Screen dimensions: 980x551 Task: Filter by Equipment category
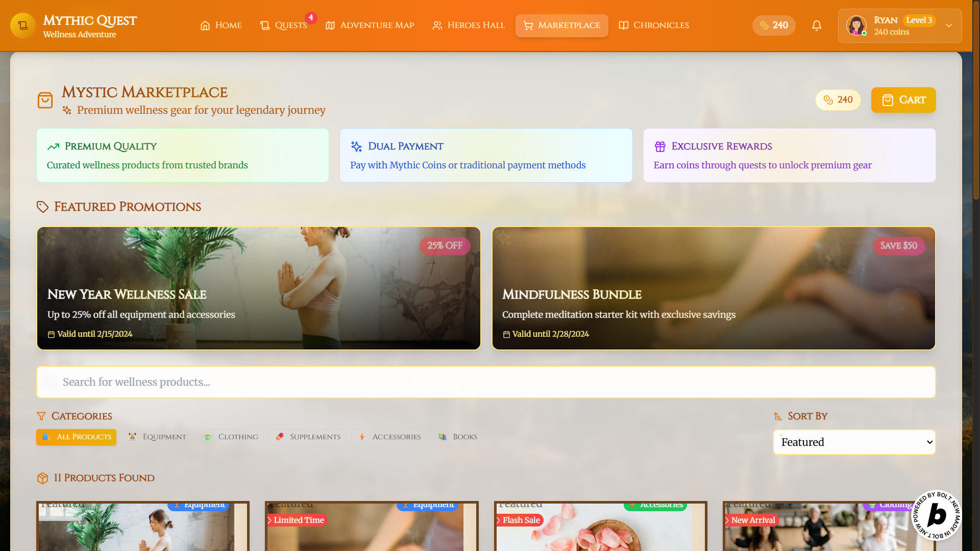157,437
